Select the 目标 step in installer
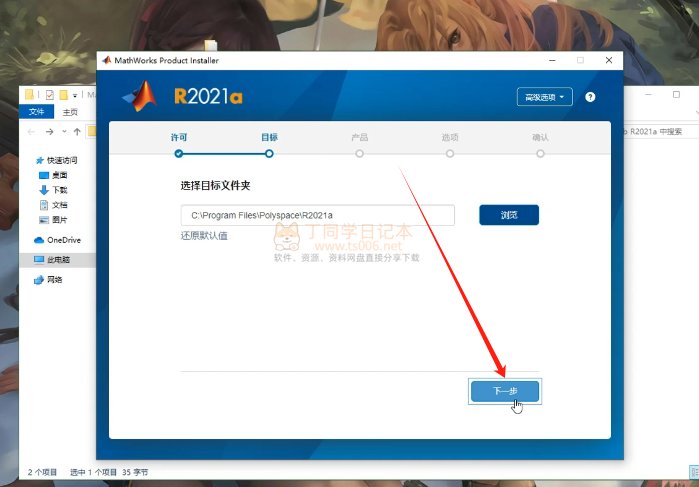Viewport: 699px width, 487px height. click(x=269, y=145)
